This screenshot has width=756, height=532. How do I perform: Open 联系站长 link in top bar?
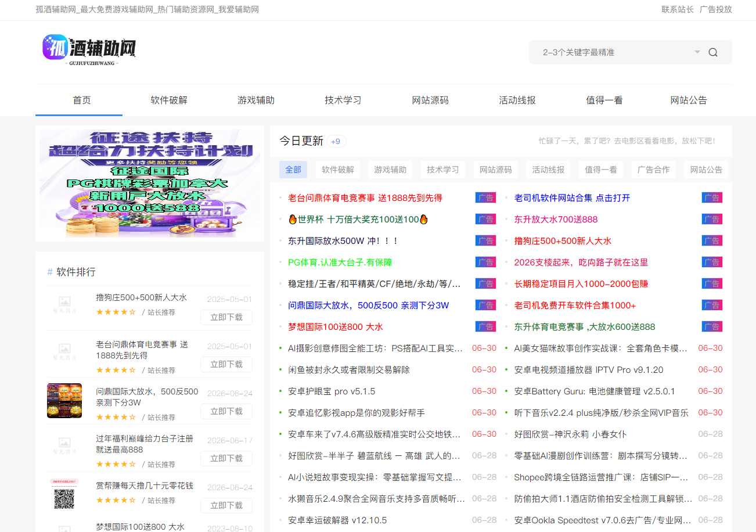[x=678, y=9]
